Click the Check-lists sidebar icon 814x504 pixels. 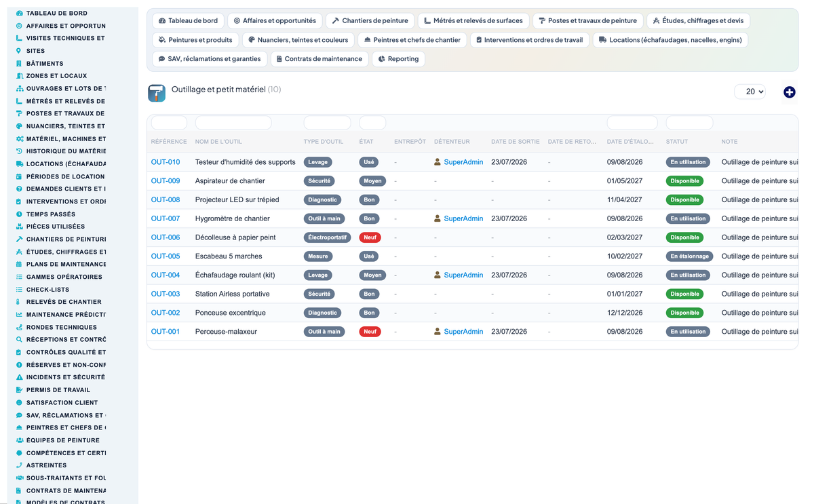pos(19,289)
